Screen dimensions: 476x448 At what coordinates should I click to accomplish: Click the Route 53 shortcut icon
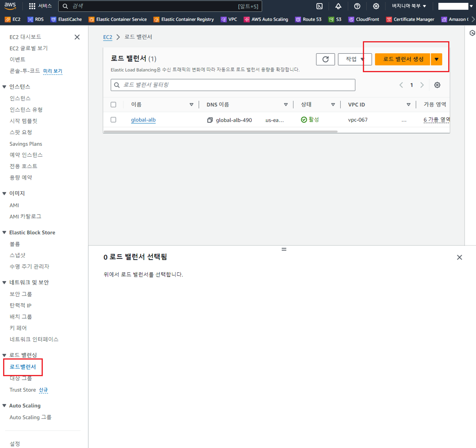(x=298, y=19)
